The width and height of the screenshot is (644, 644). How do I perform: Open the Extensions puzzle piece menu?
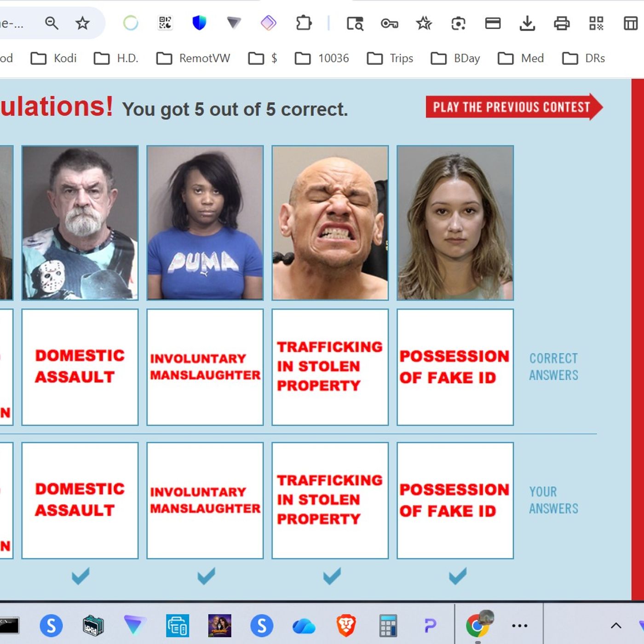[x=304, y=23]
